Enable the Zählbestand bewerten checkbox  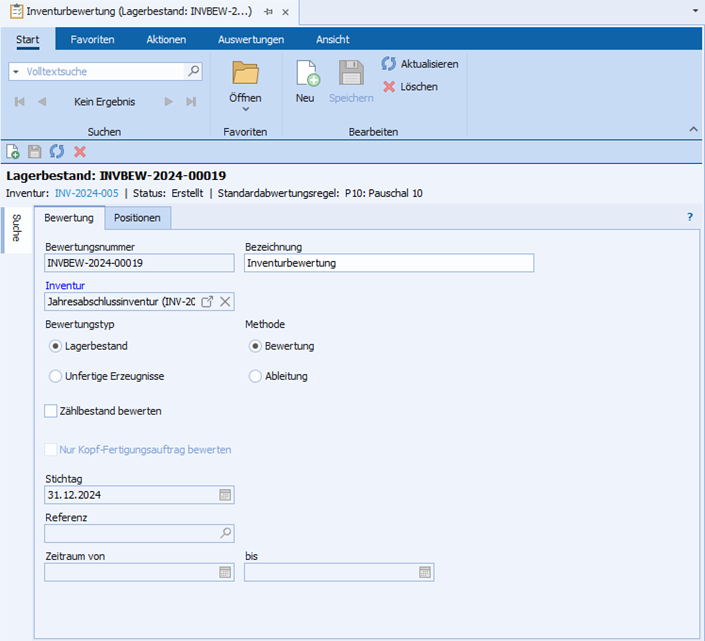52,411
